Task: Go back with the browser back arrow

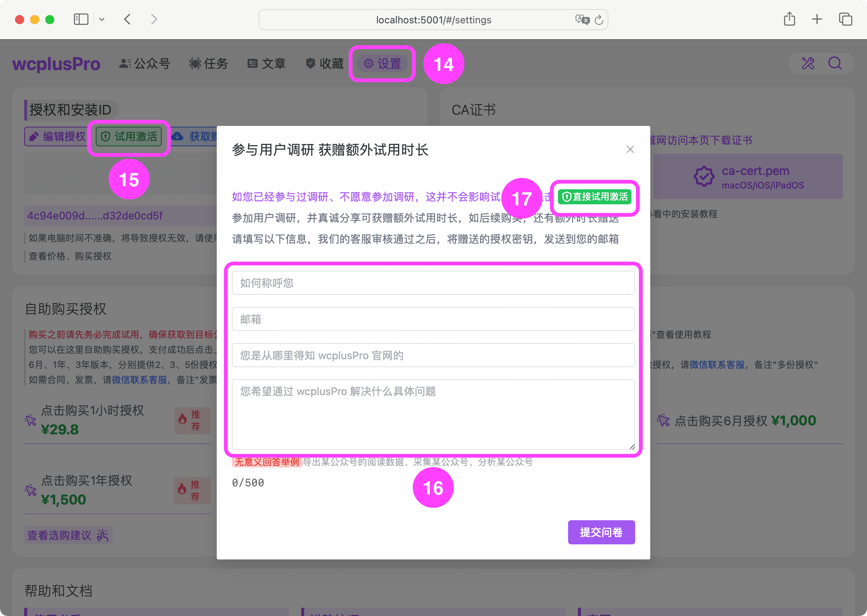Action: [127, 19]
